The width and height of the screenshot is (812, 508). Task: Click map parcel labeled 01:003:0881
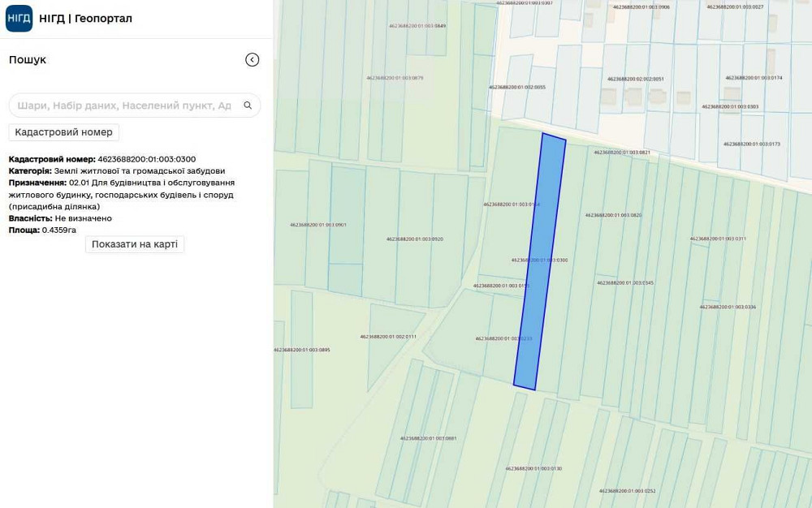click(x=428, y=438)
